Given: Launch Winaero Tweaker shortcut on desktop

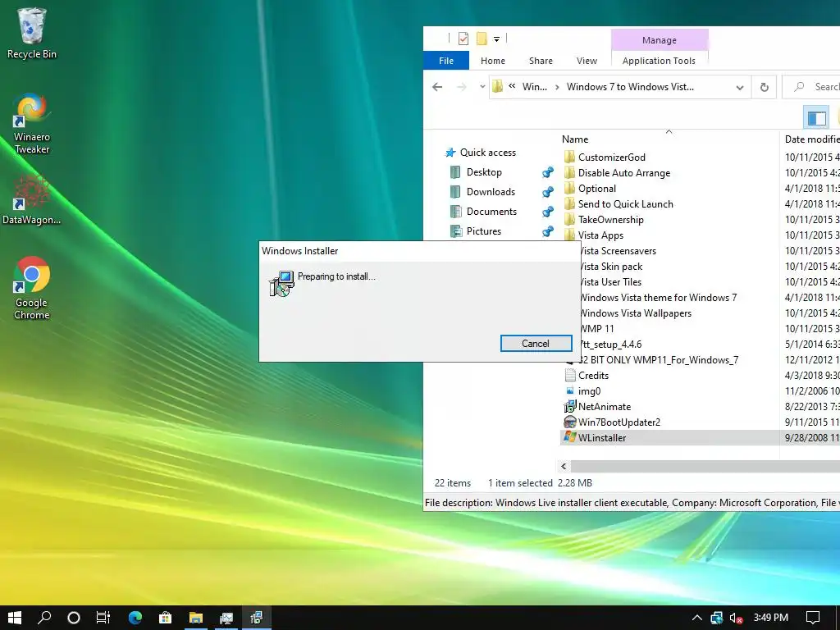Looking at the screenshot, I should pyautogui.click(x=32, y=124).
